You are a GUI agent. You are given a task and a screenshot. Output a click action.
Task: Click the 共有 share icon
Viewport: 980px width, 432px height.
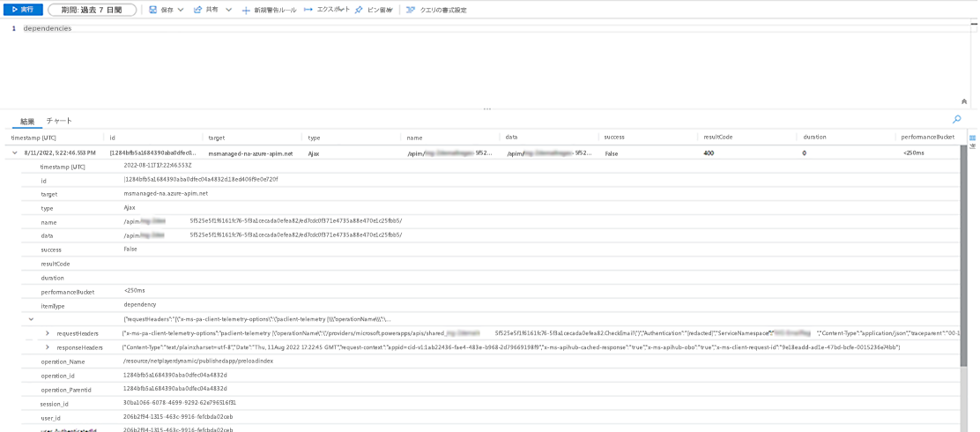[x=197, y=10]
